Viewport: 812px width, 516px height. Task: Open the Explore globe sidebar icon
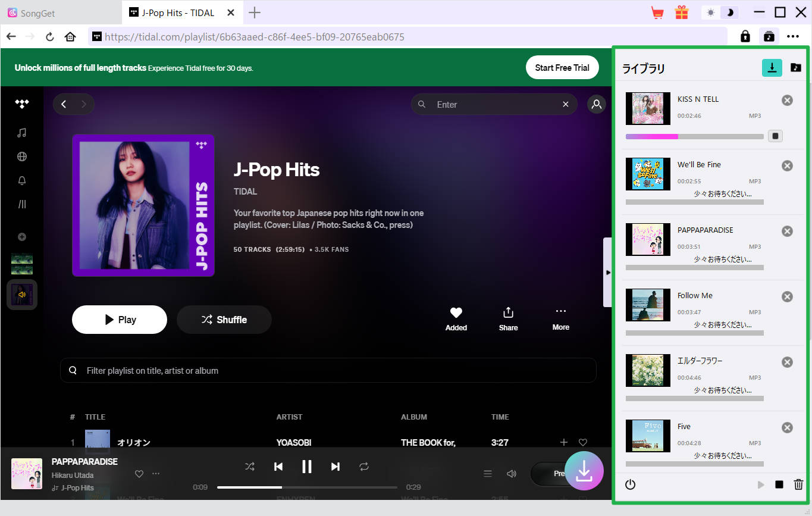(x=22, y=157)
